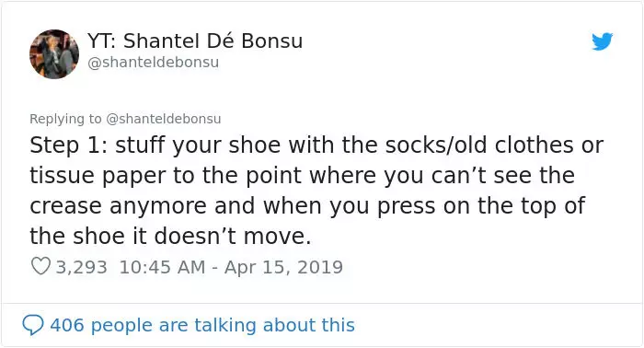
Task: Click the word 'Replying to' label
Action: point(65,119)
